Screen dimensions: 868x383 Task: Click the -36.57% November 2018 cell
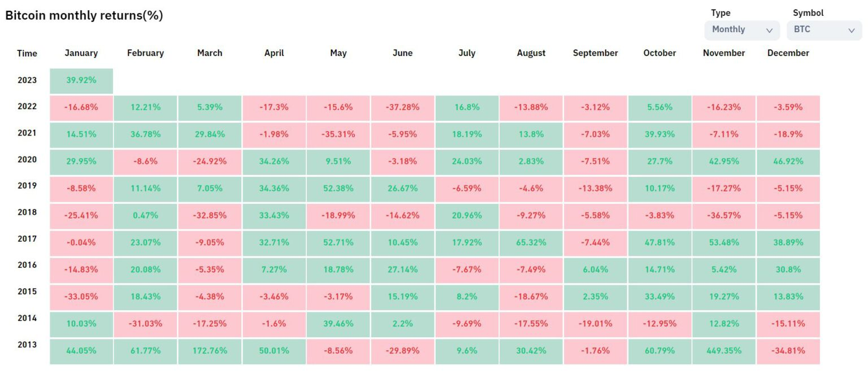click(724, 216)
